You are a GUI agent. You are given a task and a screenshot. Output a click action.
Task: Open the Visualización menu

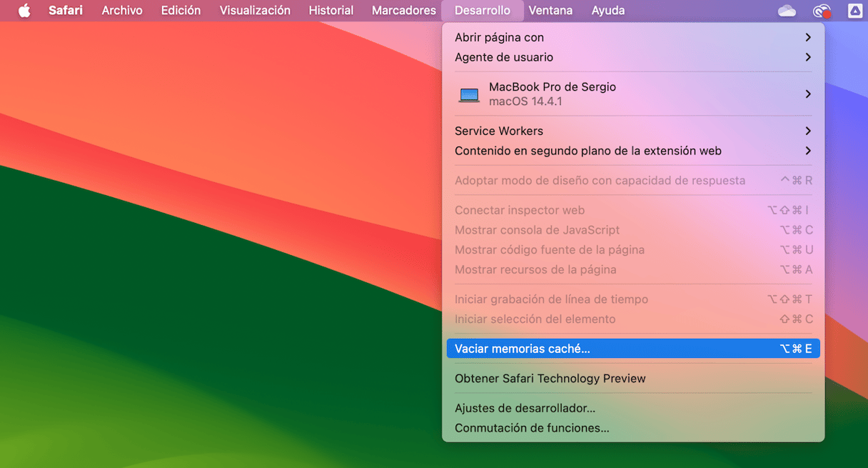[255, 11]
